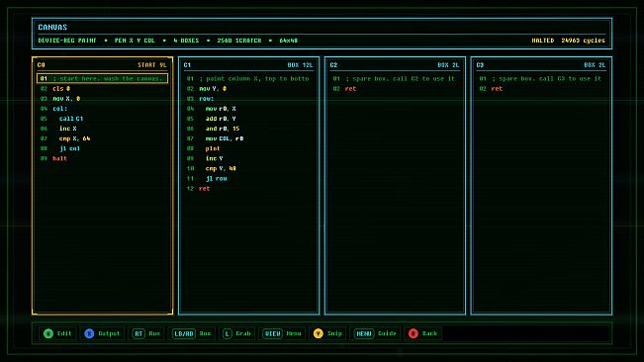Click the 'BOX 12L' label in C1

point(300,65)
